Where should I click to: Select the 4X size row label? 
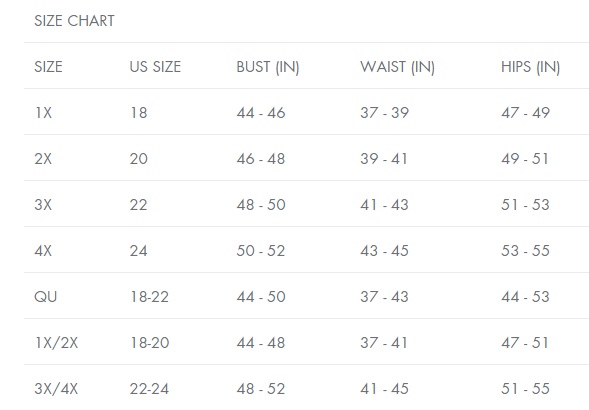43,251
